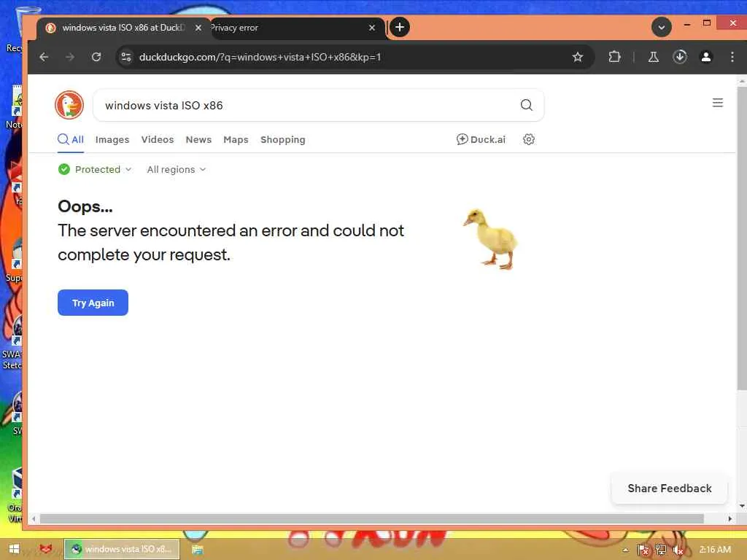747x560 pixels.
Task: Close the windows vista ISO tab
Action: pos(198,28)
